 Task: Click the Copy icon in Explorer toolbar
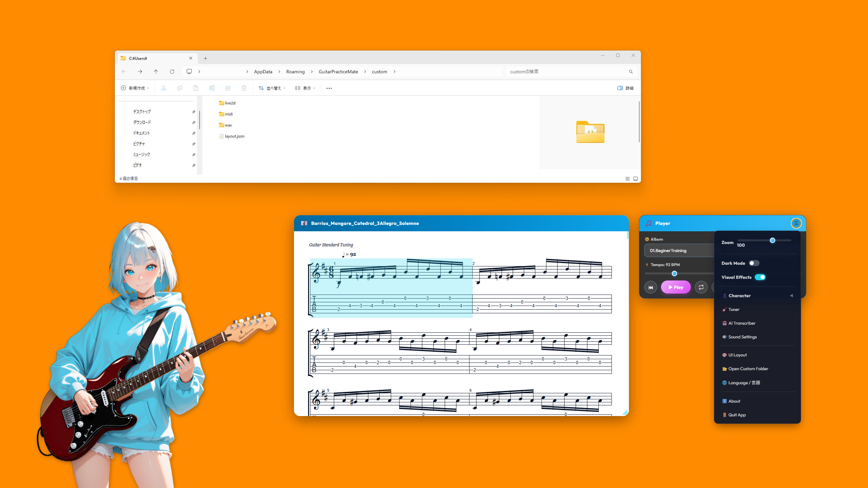179,88
